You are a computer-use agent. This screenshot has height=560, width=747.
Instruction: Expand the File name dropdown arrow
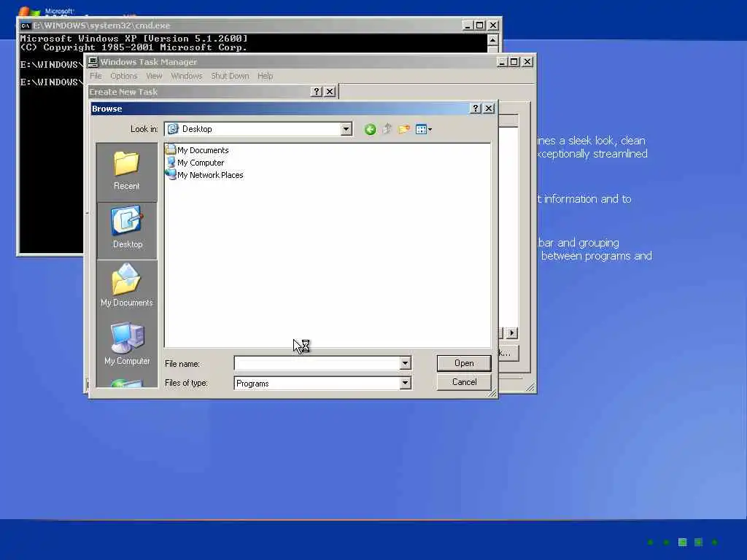tap(405, 363)
